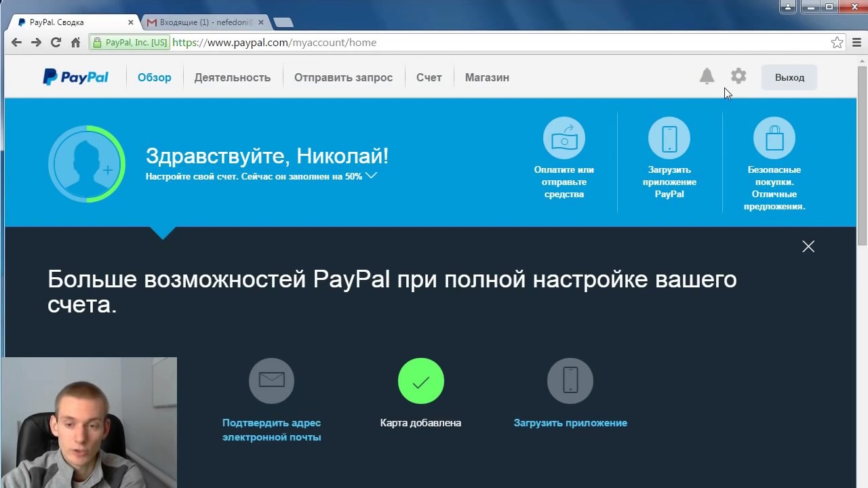
Task: Click the Выход logout button
Action: tap(789, 77)
